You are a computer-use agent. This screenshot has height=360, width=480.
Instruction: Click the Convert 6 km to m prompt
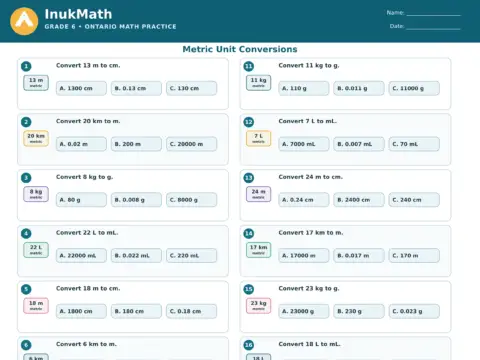86,344
